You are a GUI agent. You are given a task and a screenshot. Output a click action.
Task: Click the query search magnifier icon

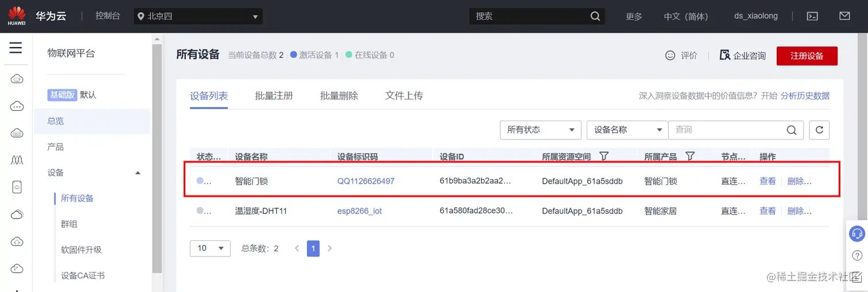click(792, 130)
